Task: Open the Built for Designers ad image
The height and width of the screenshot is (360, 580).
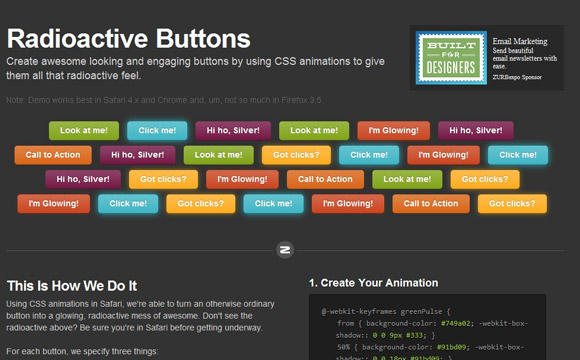Action: pos(451,58)
